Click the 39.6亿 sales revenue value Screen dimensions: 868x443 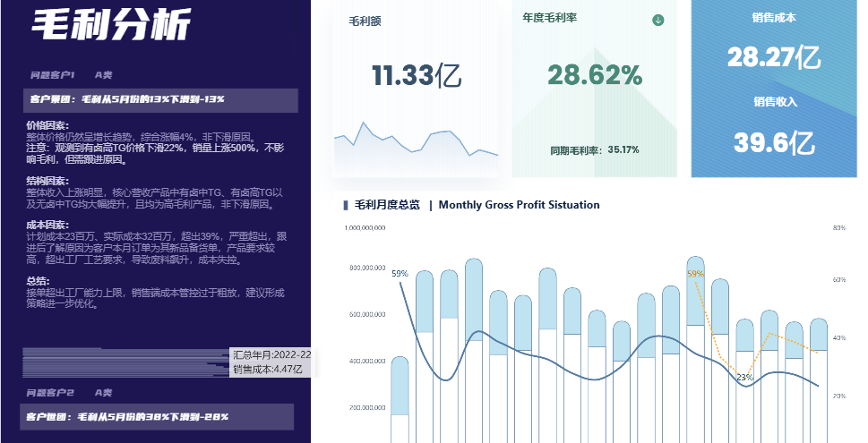click(x=774, y=142)
